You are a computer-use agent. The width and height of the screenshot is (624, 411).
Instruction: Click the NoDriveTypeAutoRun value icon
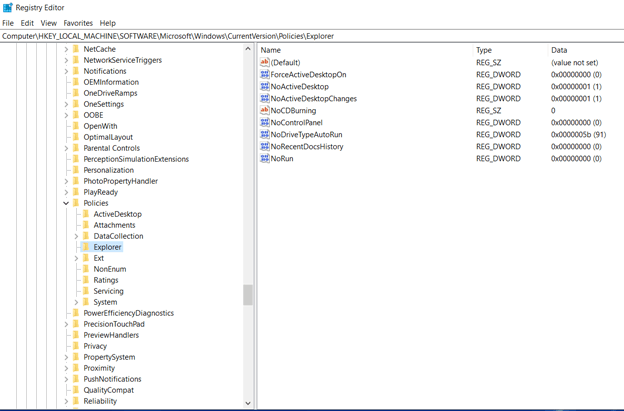(265, 134)
